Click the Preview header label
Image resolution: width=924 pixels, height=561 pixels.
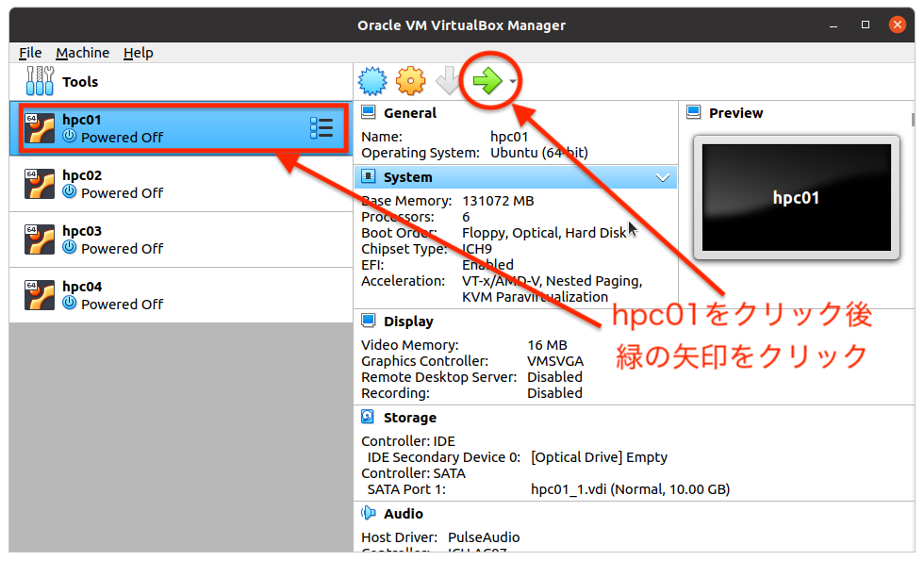pyautogui.click(x=736, y=113)
